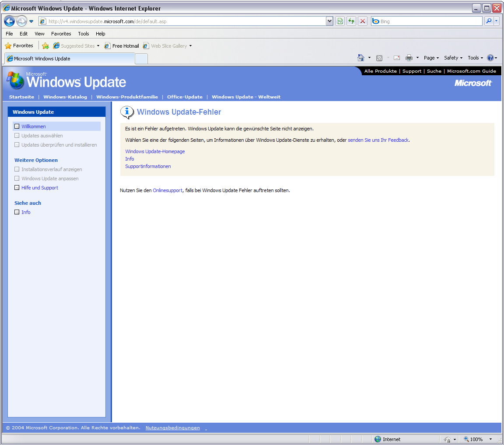Image resolution: width=504 pixels, height=445 pixels.
Task: Open a new blank tab
Action: click(141, 59)
